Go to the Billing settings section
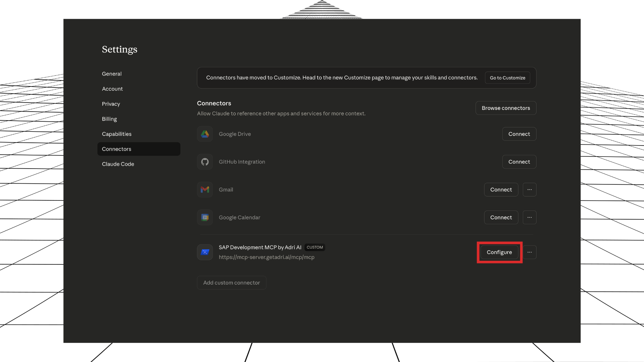This screenshot has width=644, height=362. (109, 119)
